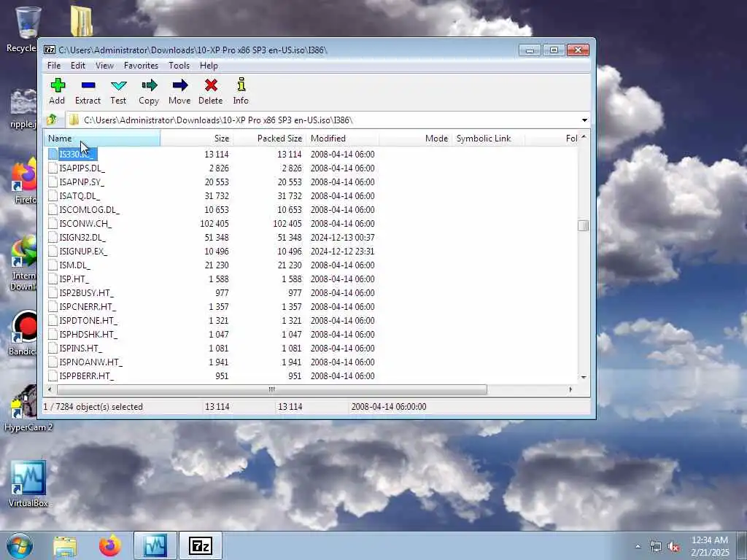Sort by the Name column header
This screenshot has height=560, width=747.
click(102, 138)
